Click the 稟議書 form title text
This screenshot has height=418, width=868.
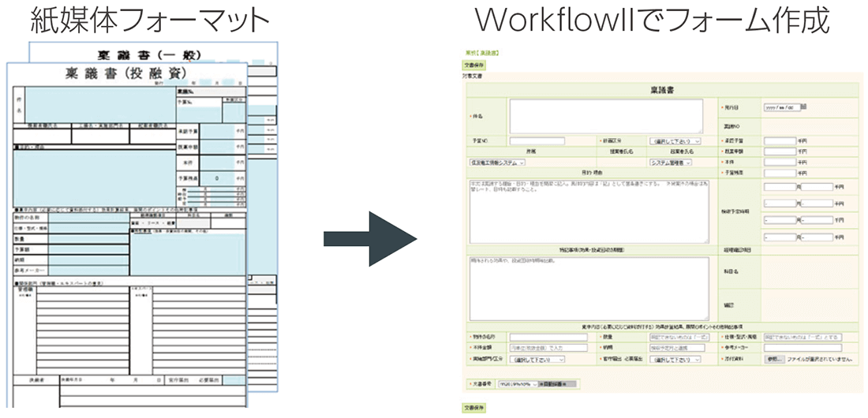663,90
